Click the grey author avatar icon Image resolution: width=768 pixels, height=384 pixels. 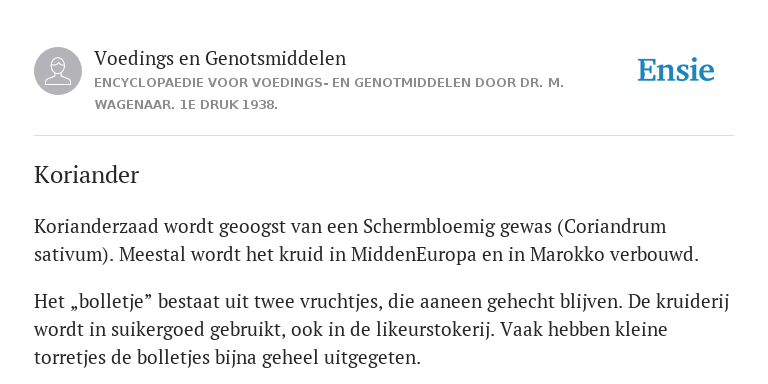click(58, 71)
